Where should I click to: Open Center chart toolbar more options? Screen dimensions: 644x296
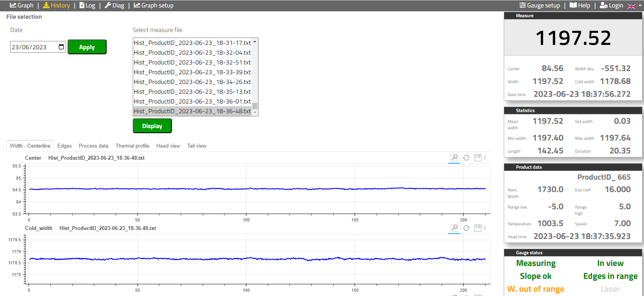[485, 158]
